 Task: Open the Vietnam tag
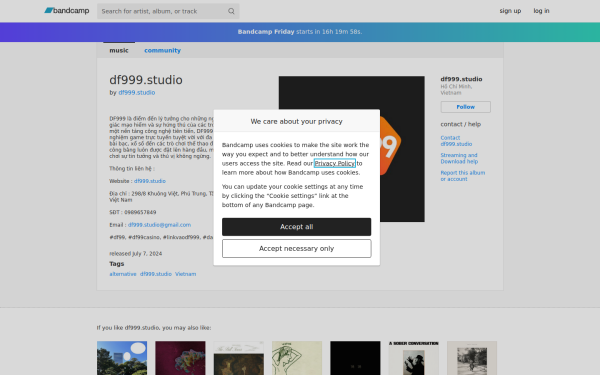[186, 274]
